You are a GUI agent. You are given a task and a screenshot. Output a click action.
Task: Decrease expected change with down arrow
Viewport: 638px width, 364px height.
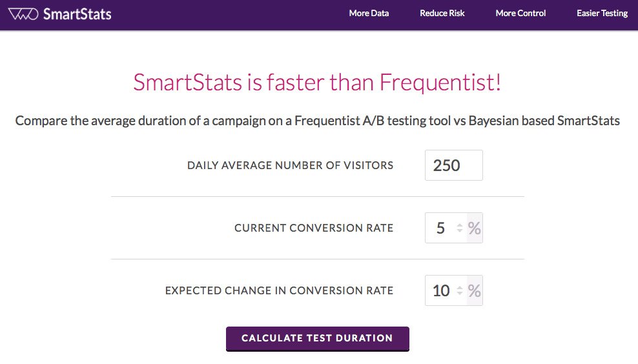(x=459, y=293)
